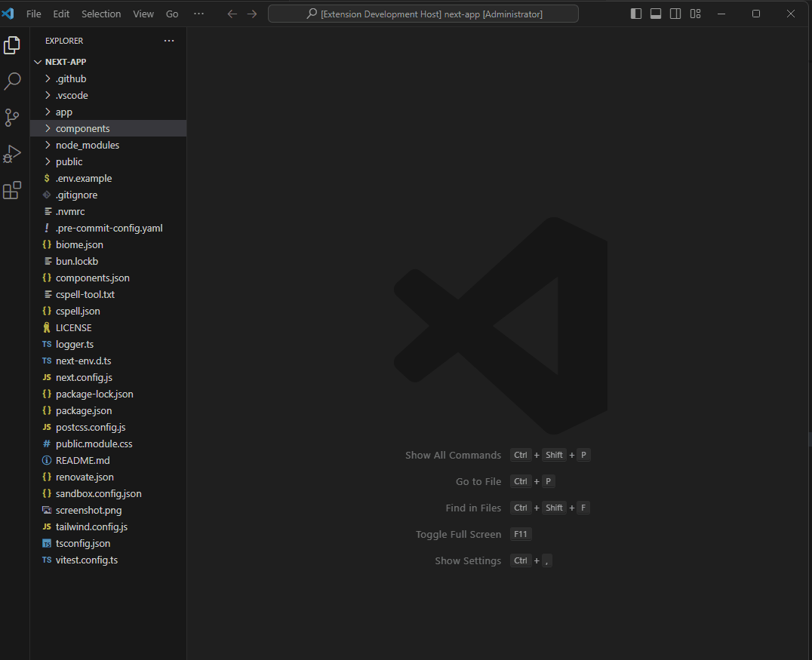Click the Show Settings label
Image resolution: width=812 pixels, height=660 pixels.
pos(468,560)
